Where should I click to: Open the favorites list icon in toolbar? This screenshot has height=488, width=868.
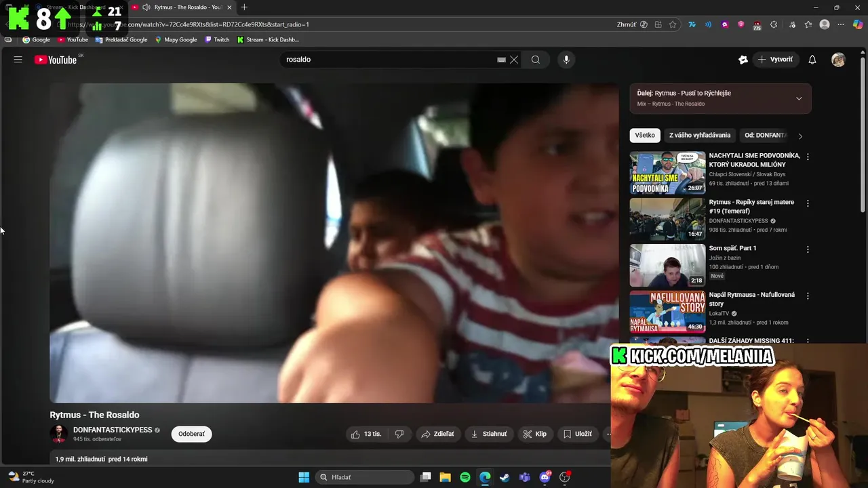coord(808,24)
